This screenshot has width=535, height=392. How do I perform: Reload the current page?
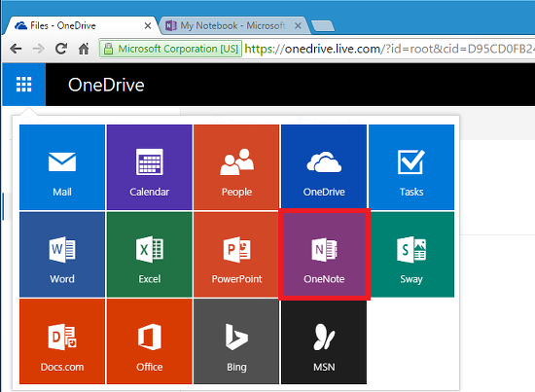[x=61, y=49]
